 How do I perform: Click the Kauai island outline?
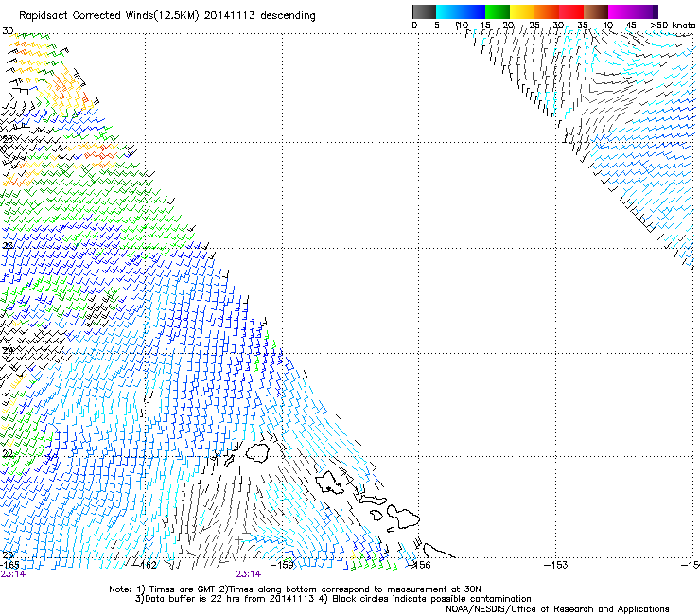(257, 453)
